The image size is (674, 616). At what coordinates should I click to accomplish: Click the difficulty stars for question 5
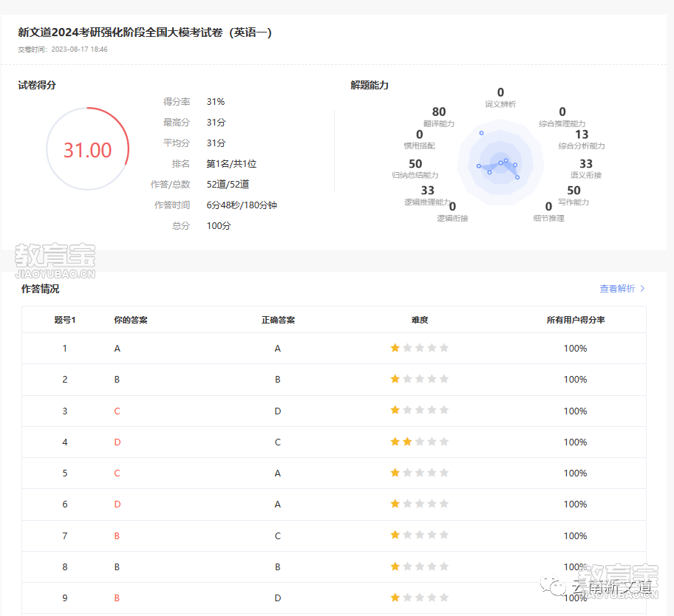click(x=420, y=473)
